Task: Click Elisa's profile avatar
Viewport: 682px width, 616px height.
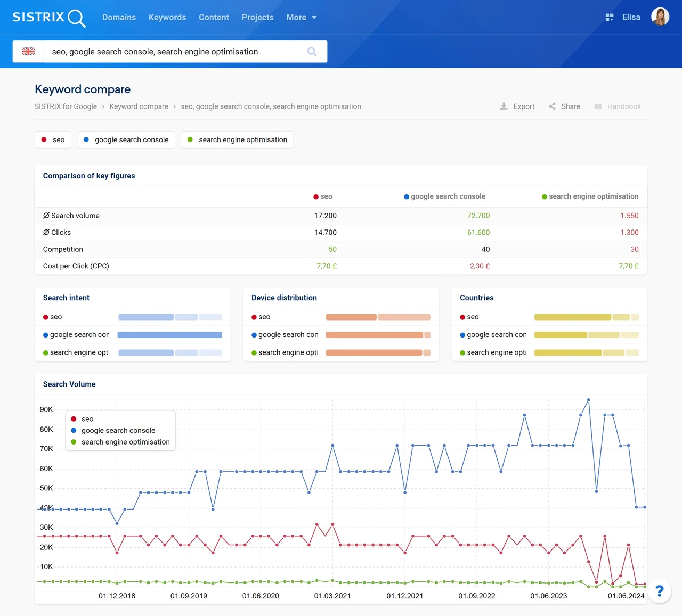Action: (660, 17)
